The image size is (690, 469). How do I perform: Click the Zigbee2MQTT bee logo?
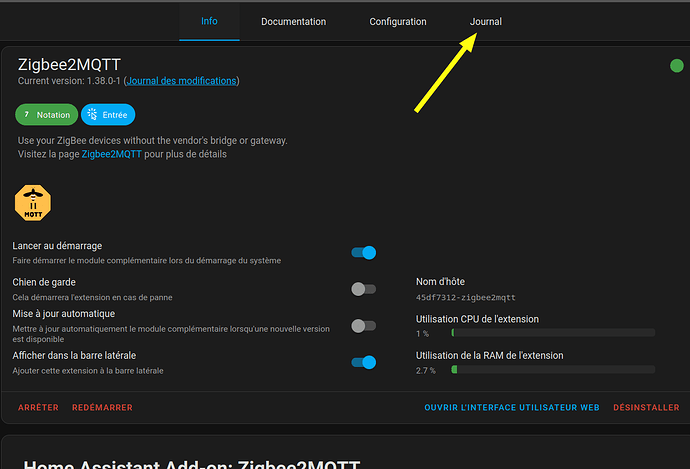33,203
